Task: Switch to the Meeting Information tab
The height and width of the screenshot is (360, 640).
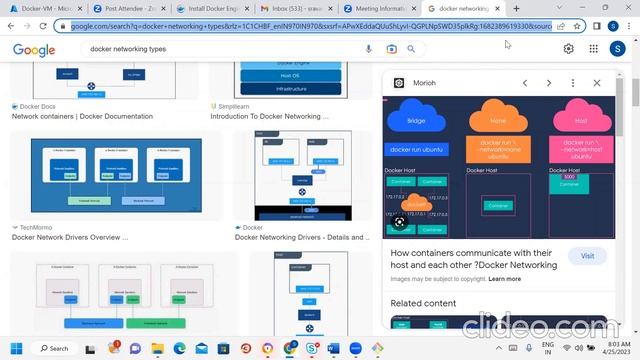Action: coord(380,9)
